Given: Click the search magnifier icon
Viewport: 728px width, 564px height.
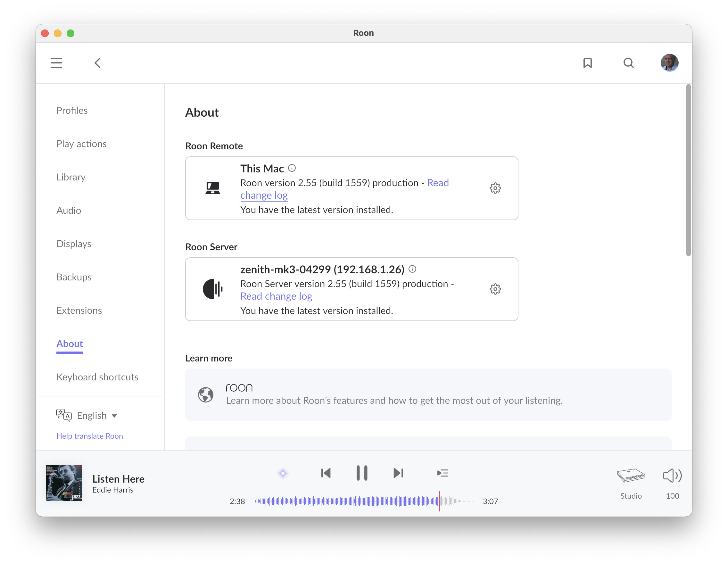Looking at the screenshot, I should click(x=628, y=63).
